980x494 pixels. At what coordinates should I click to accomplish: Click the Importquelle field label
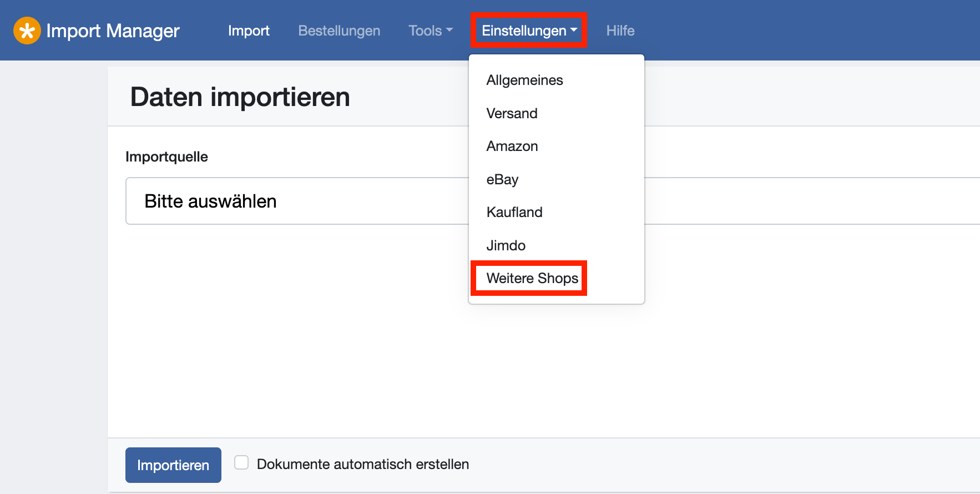pos(166,157)
